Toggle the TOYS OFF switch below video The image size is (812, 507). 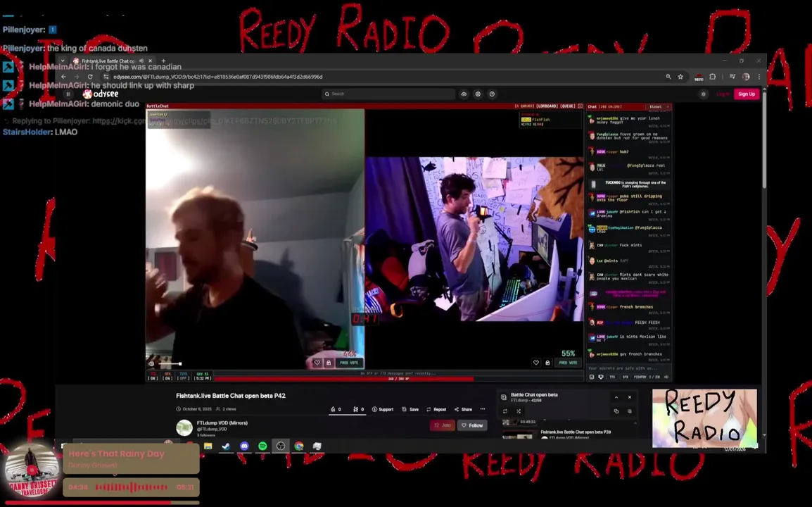184,376
